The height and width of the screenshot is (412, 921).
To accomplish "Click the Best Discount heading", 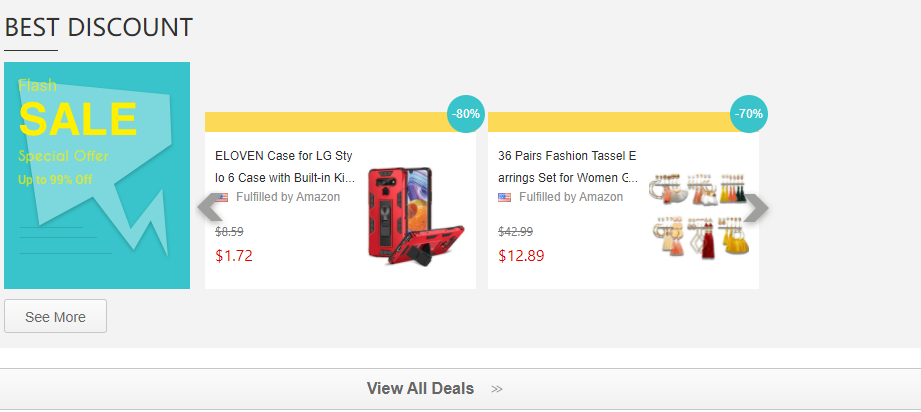I will [x=98, y=27].
